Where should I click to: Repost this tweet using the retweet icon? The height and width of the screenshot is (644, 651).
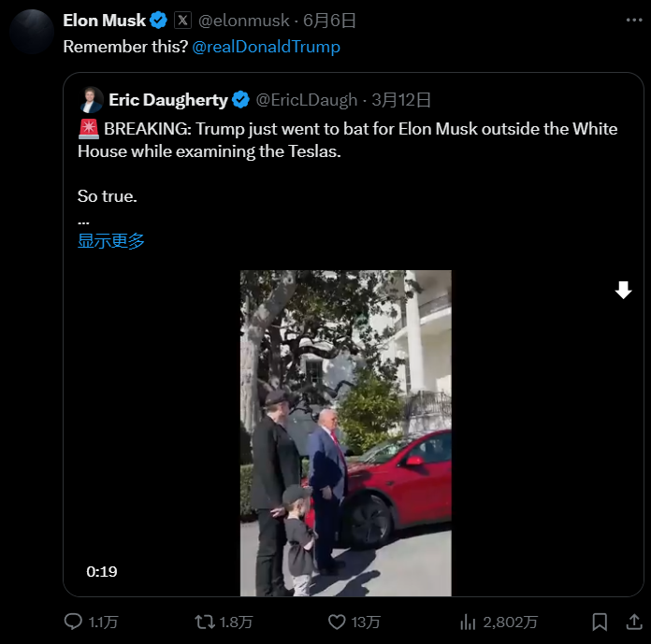pos(205,621)
